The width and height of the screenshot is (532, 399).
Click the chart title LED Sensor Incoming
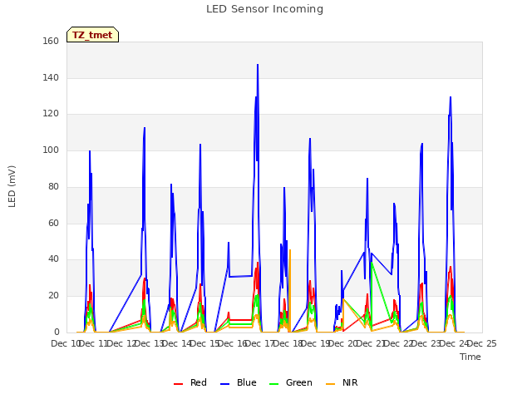[x=264, y=9]
